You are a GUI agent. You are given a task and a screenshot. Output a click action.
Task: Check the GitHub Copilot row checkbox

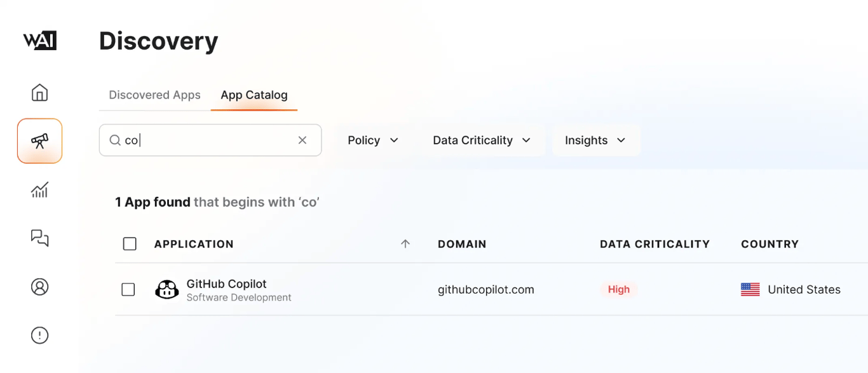(x=128, y=290)
